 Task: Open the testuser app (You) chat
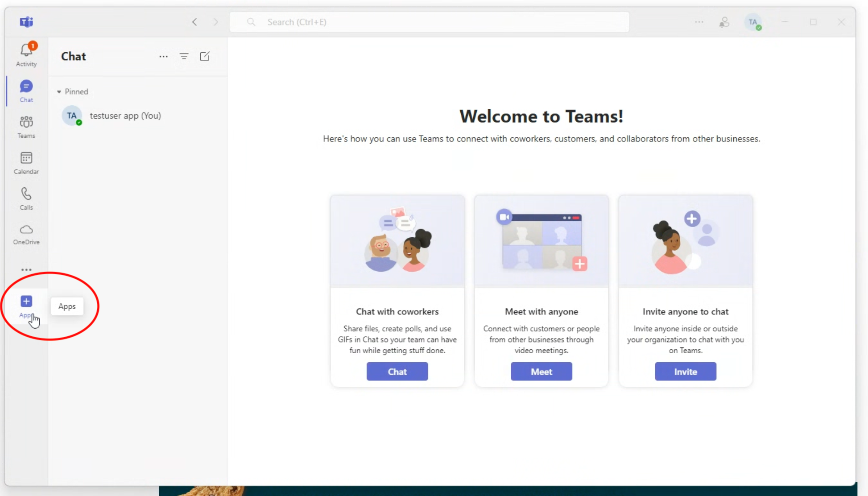pos(137,116)
